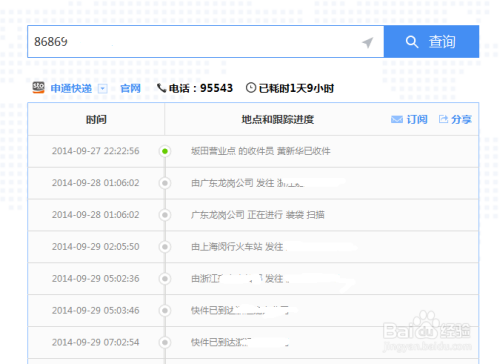Select the phone number 95543
This screenshot has height=364, width=500.
tap(216, 88)
